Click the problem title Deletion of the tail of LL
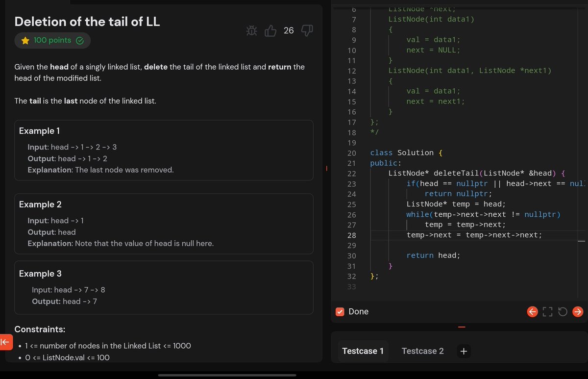 (x=87, y=22)
